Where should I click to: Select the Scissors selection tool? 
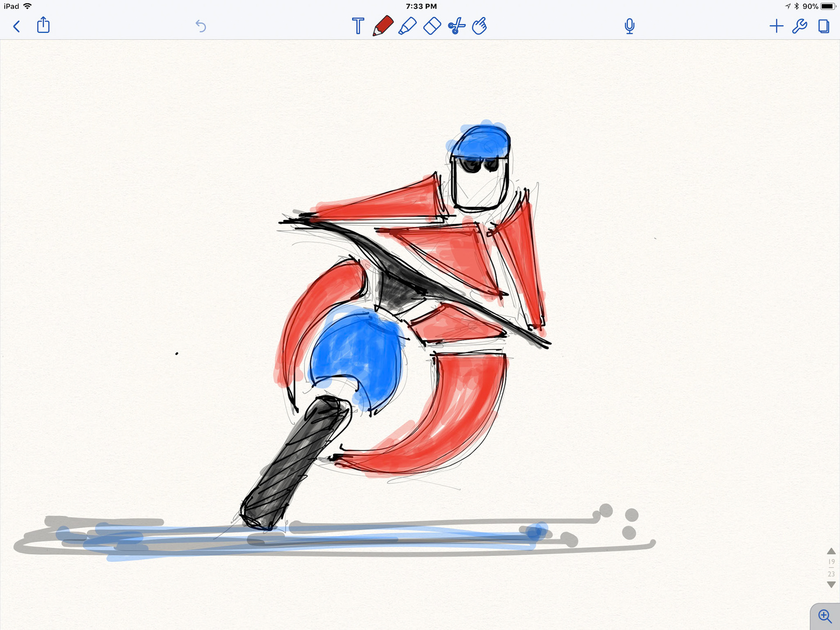pos(456,26)
